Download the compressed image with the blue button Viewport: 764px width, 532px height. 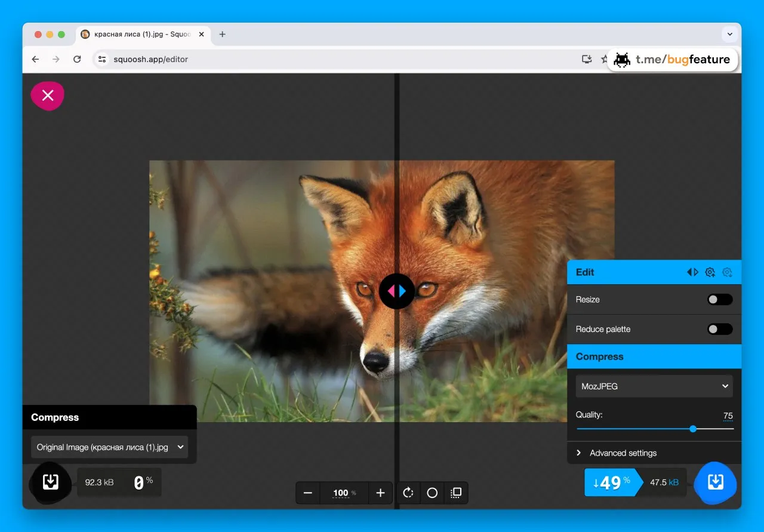[715, 482]
